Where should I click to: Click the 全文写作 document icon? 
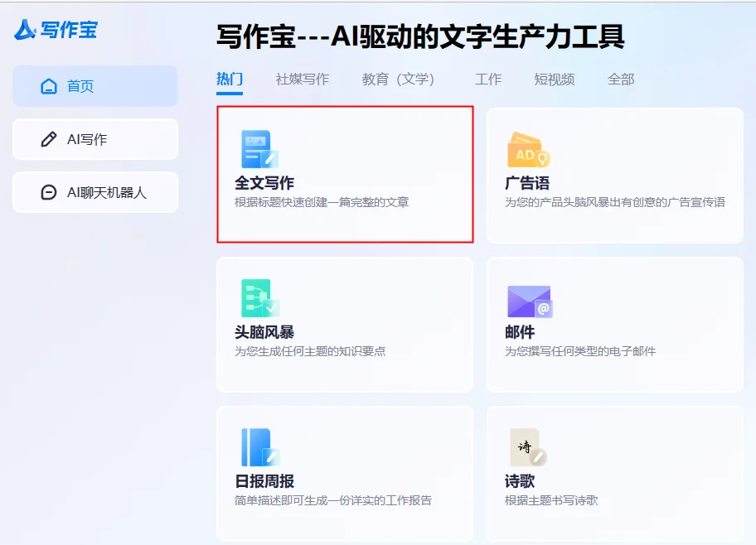pos(259,149)
